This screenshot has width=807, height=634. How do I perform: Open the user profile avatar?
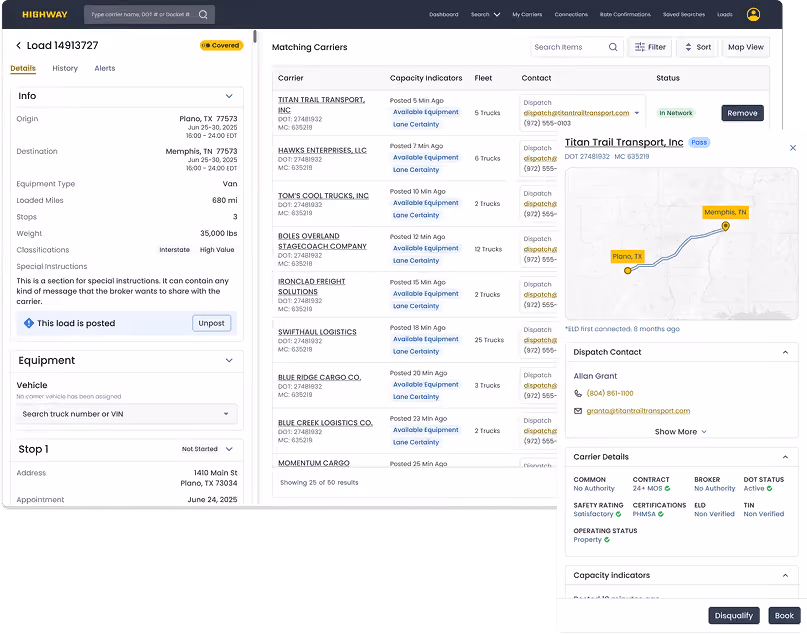coord(753,14)
